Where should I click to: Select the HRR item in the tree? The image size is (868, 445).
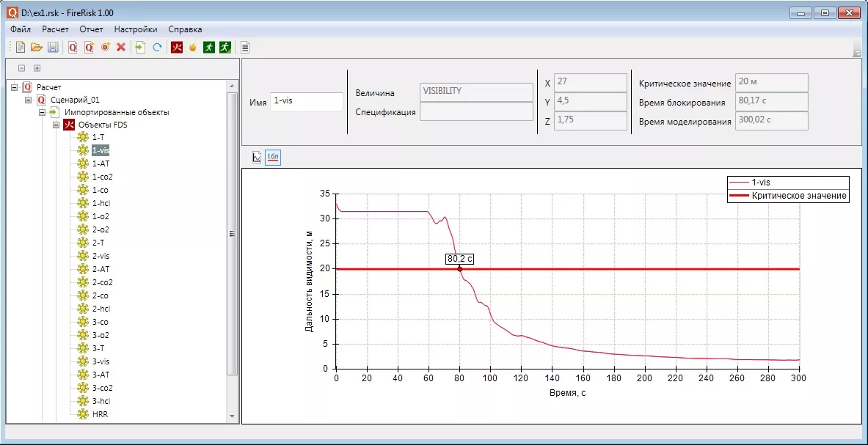[101, 414]
